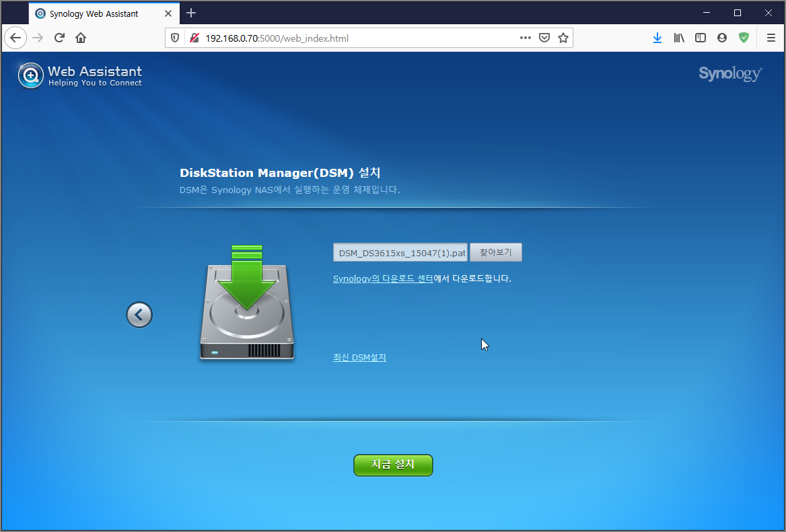This screenshot has width=786, height=532.
Task: Click the green 지금 설치 button
Action: coord(393,465)
